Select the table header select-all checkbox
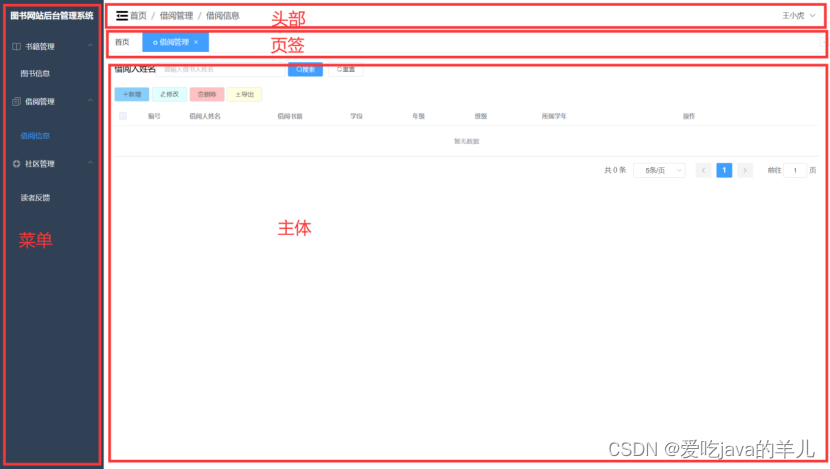This screenshot has height=469, width=830. pyautogui.click(x=123, y=116)
